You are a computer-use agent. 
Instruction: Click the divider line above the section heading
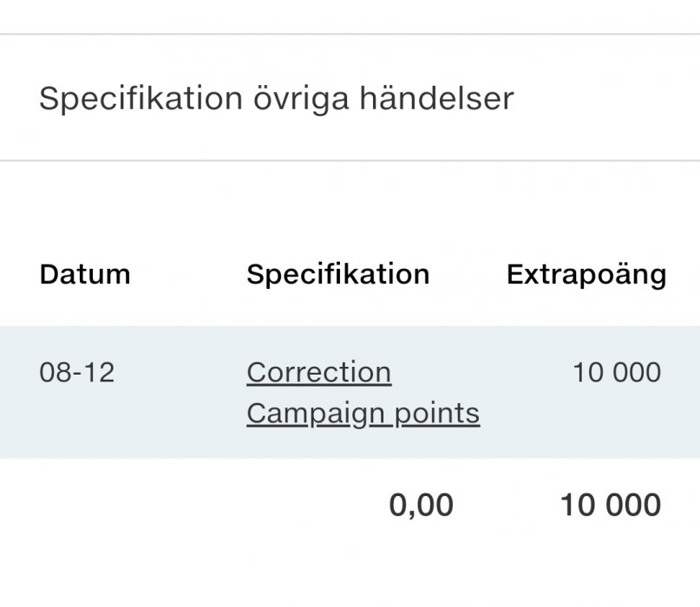pos(350,35)
